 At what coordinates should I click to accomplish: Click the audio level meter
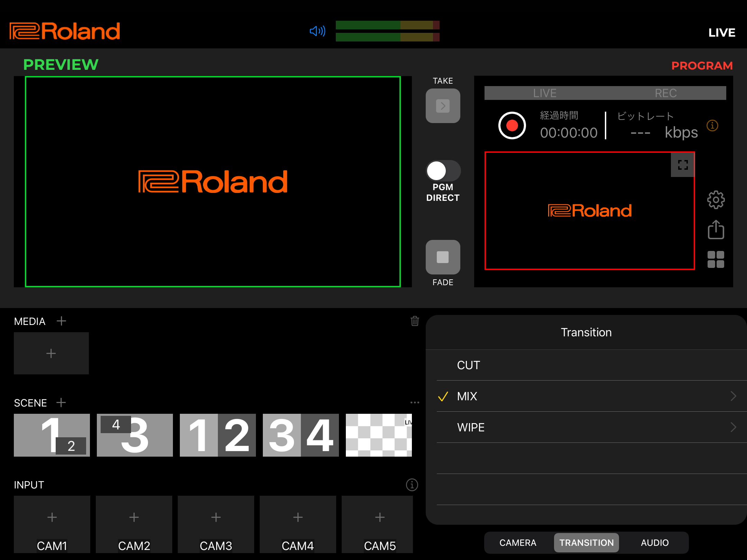point(388,31)
